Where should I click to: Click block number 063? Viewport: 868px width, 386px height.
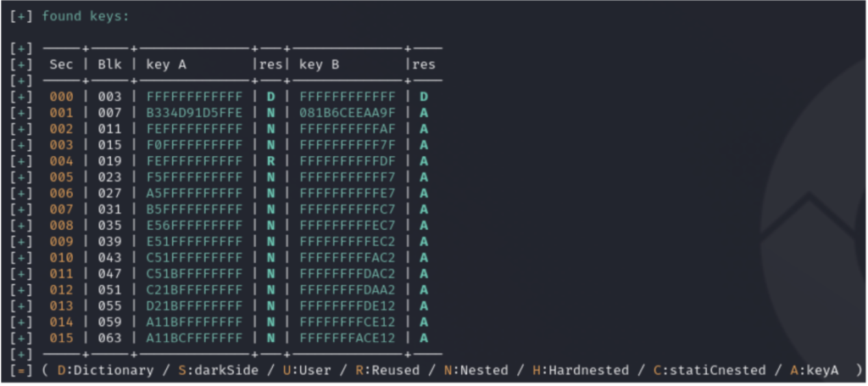[x=109, y=338]
